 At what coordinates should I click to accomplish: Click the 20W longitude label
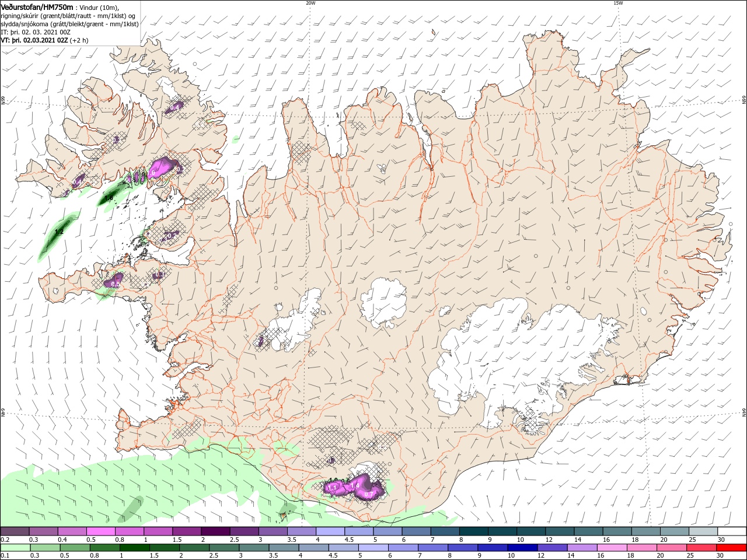(310, 3)
